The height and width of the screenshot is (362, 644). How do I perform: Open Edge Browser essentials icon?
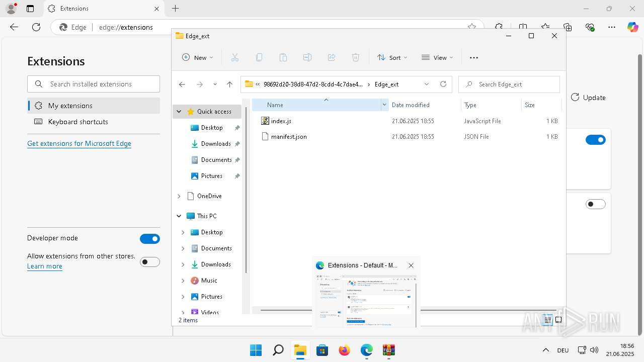590,27
